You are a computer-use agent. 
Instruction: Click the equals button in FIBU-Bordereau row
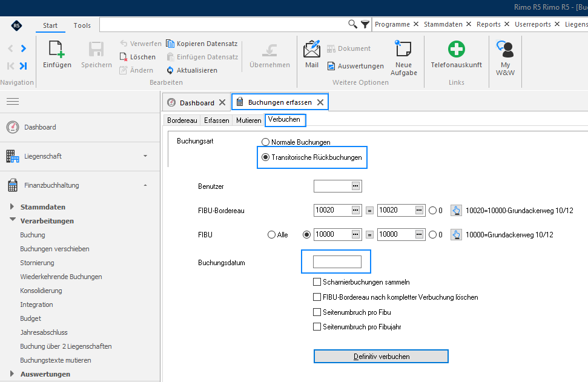pos(370,211)
